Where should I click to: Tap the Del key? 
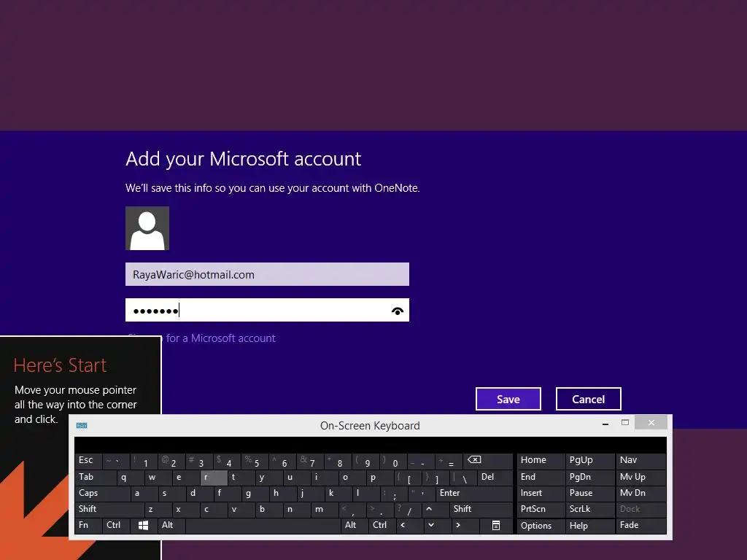tap(495, 477)
